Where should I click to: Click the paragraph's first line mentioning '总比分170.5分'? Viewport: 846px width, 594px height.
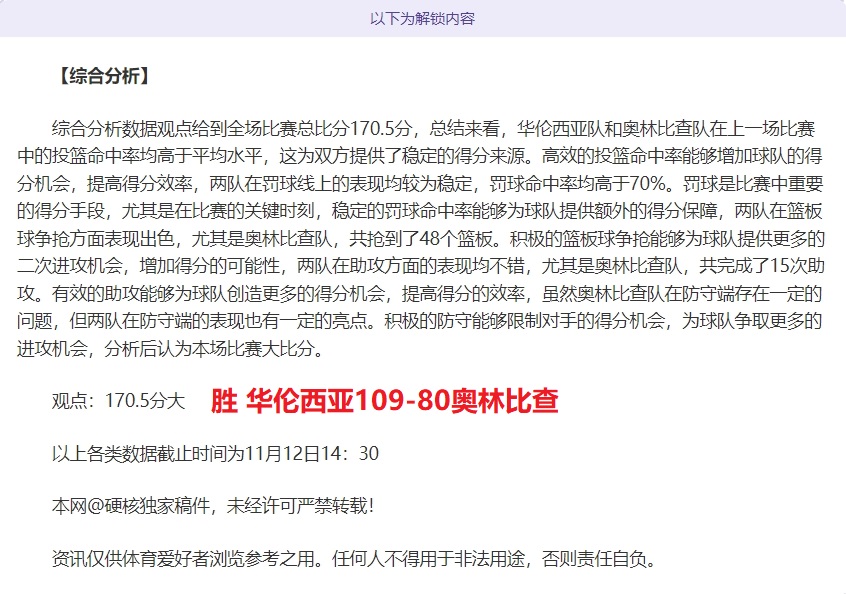tap(433, 128)
